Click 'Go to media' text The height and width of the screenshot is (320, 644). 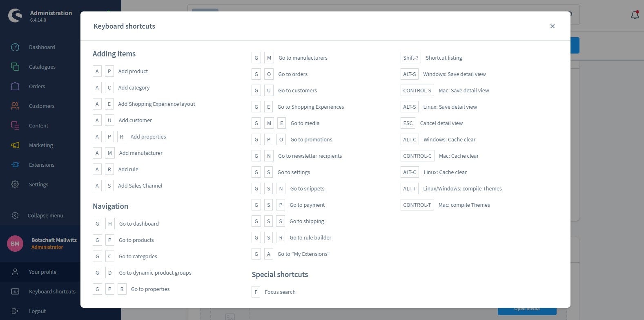tap(305, 123)
